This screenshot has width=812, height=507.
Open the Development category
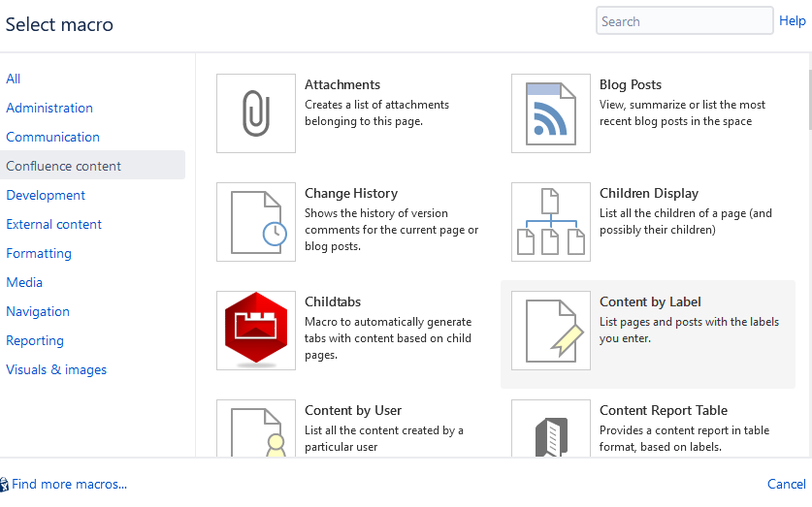[x=46, y=195]
